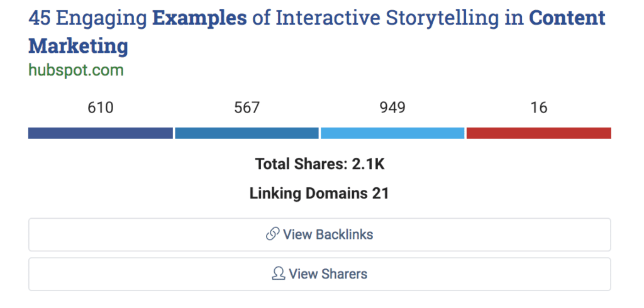
Task: Click the 567 share count
Action: pos(247,108)
